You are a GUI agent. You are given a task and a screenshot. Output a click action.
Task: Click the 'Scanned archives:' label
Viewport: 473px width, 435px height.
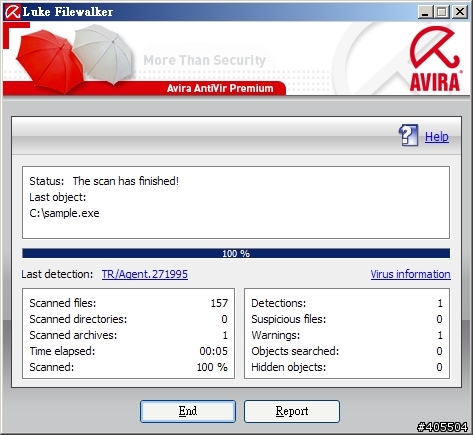click(73, 335)
